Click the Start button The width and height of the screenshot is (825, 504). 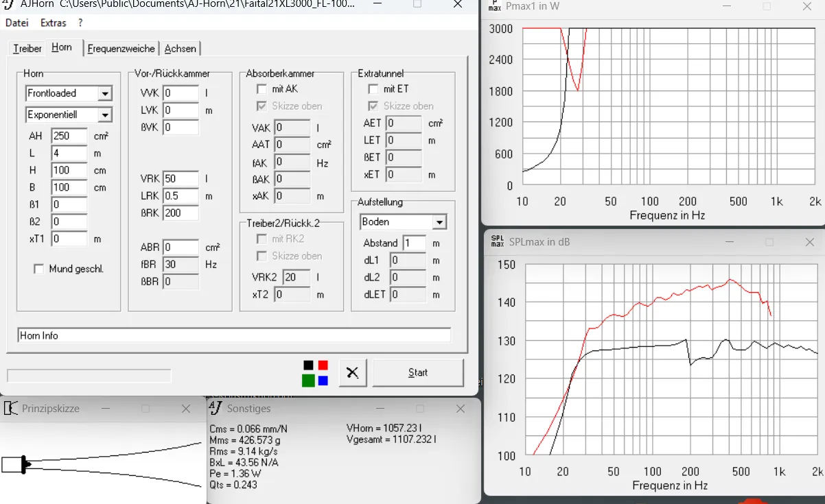[x=418, y=372]
